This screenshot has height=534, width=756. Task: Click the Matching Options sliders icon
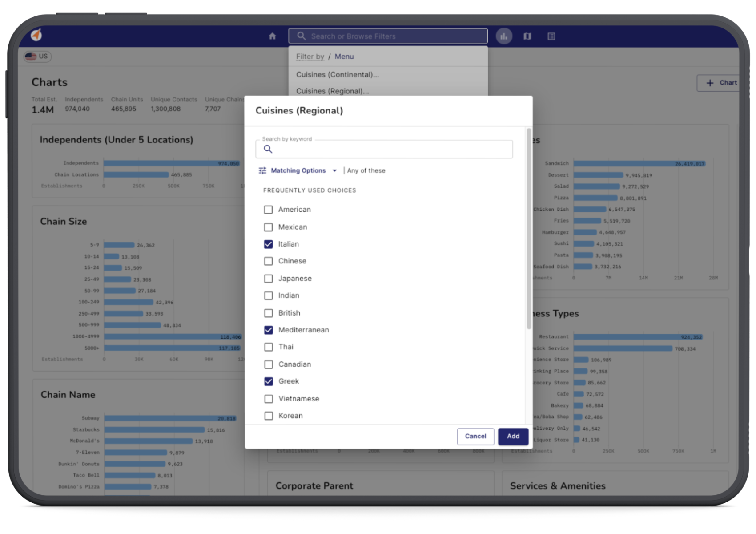coord(262,170)
